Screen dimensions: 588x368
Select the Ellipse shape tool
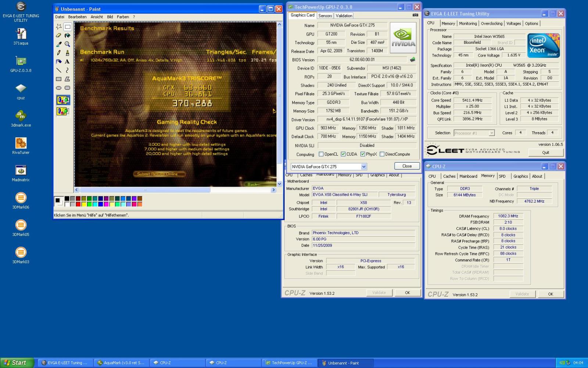[x=59, y=88]
